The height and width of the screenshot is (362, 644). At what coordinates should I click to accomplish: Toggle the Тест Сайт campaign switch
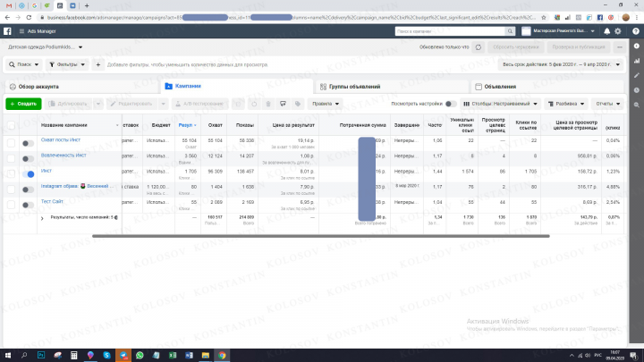point(28,205)
